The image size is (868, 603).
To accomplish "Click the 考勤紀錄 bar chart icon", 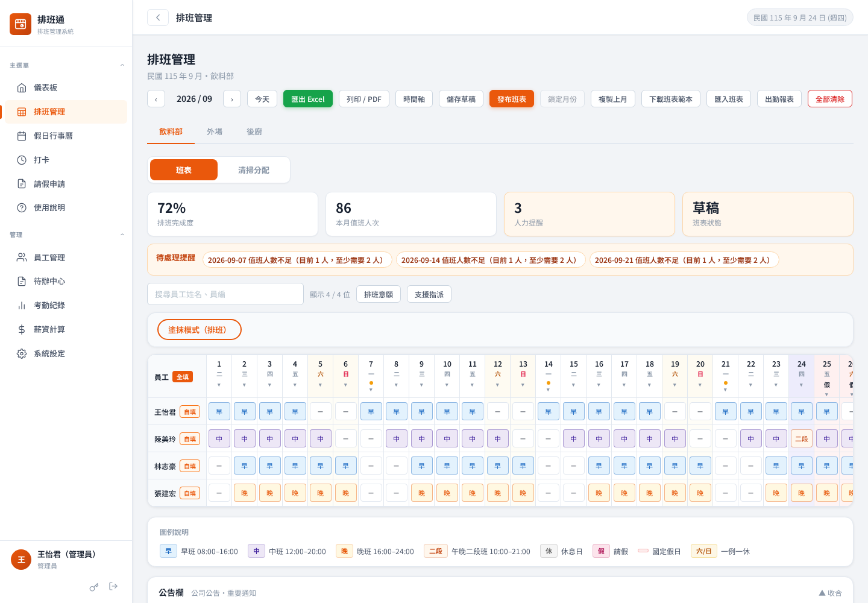I will [22, 306].
